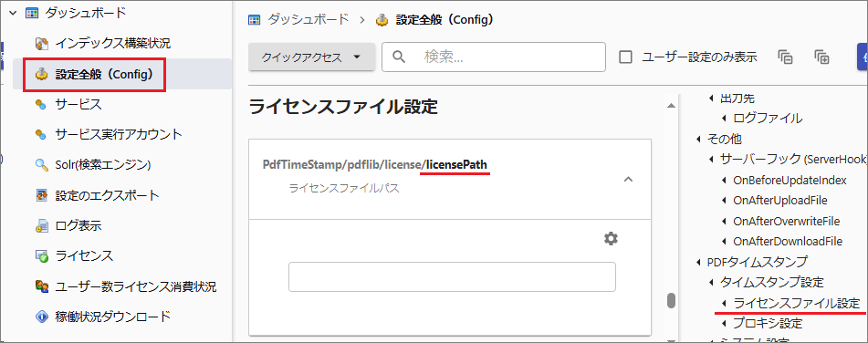Select OnAfterOverwriteFile outline item
The height and width of the screenshot is (343, 868).
click(786, 222)
